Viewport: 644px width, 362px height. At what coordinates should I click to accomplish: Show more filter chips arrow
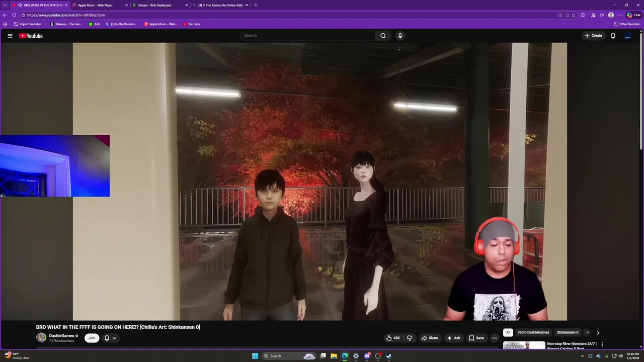(598, 332)
